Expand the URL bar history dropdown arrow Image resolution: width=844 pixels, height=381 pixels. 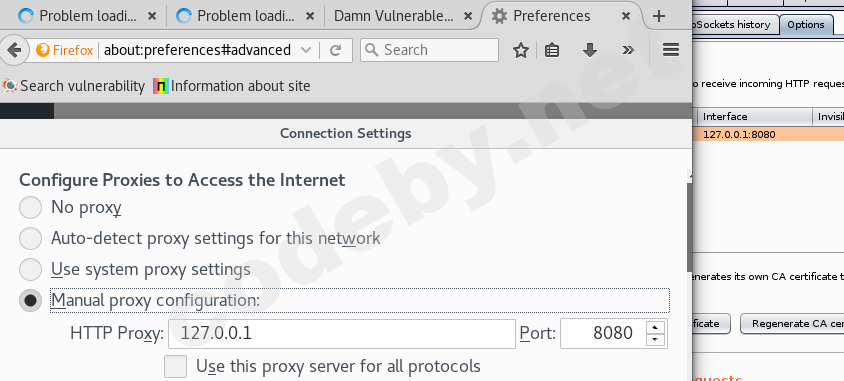click(x=306, y=51)
